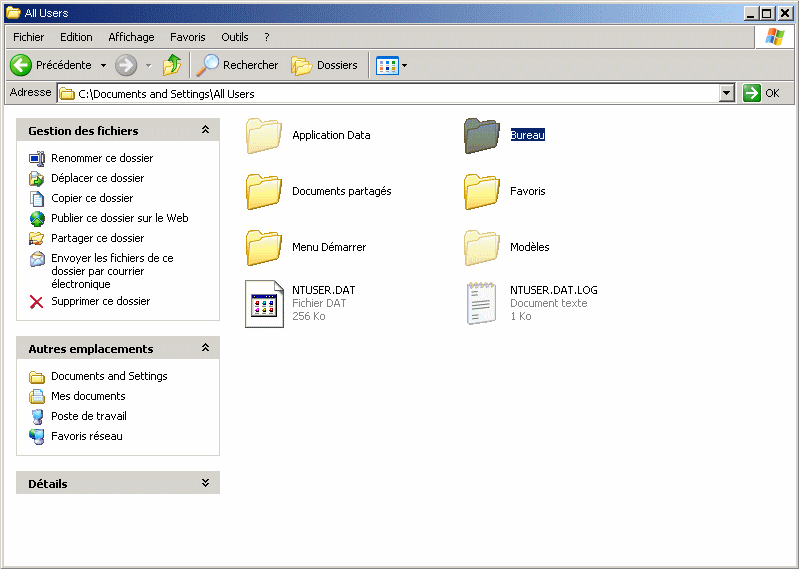This screenshot has height=569, width=799.
Task: Open Favoris réseau link
Action: click(87, 436)
